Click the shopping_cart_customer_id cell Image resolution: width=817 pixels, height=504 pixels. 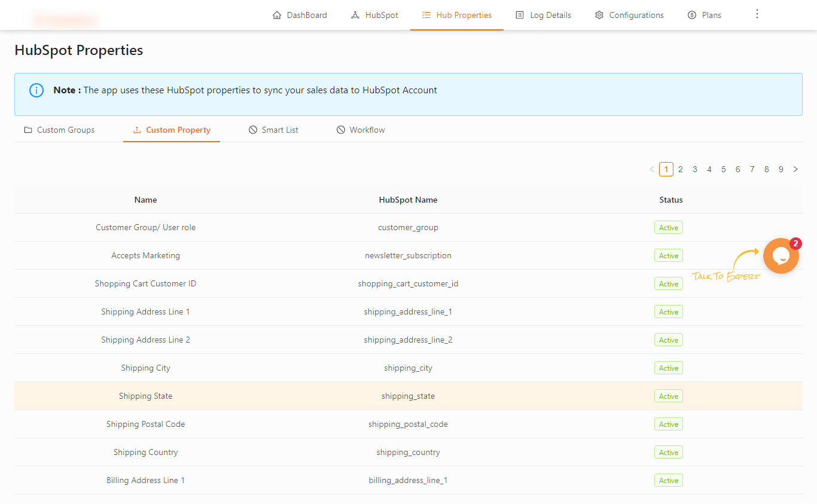(x=408, y=283)
